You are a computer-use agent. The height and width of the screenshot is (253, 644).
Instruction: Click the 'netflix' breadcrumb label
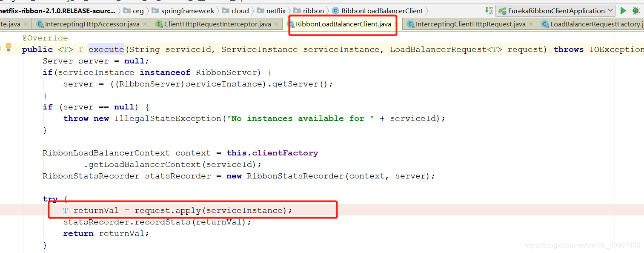(276, 11)
